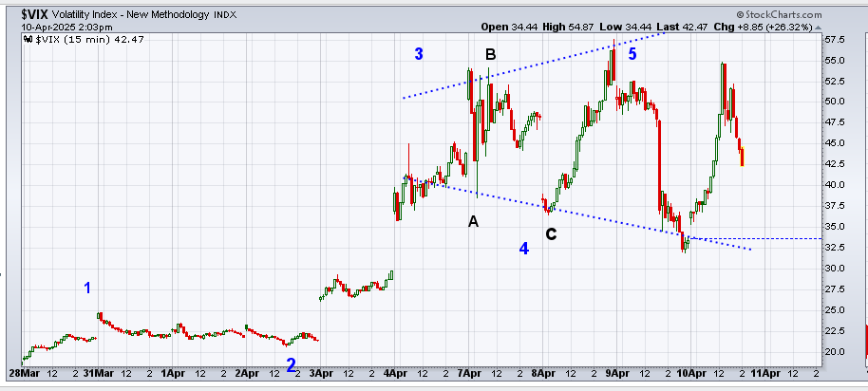Click the 9Apr date axis label
The image size is (868, 391).
pos(618,374)
